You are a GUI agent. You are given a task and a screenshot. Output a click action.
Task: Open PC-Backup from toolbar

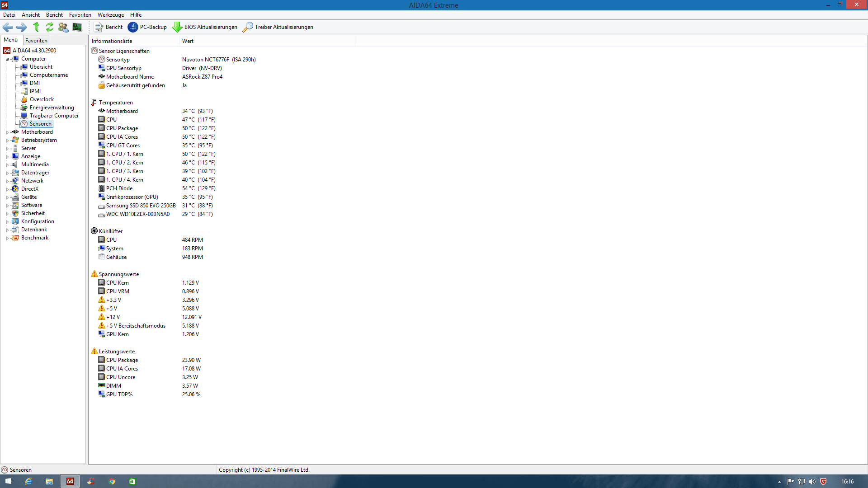coord(147,27)
